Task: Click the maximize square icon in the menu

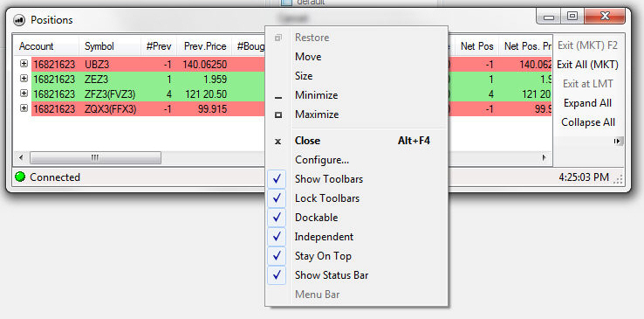Action: pos(278,115)
